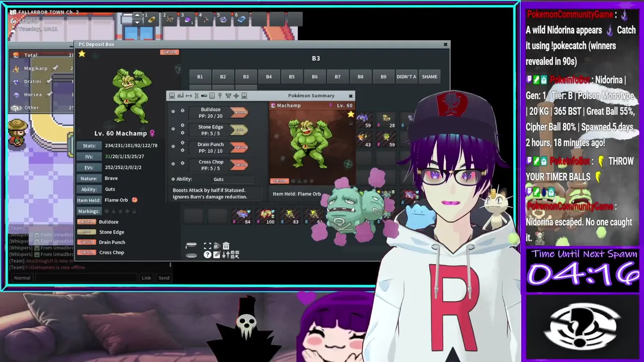Select the level 100 Pokémon in the box

(x=267, y=217)
